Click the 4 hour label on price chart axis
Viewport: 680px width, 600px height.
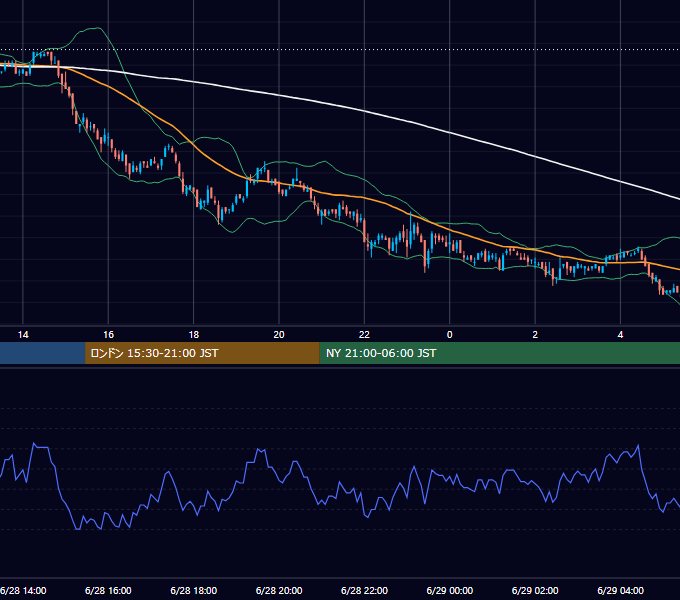click(620, 335)
